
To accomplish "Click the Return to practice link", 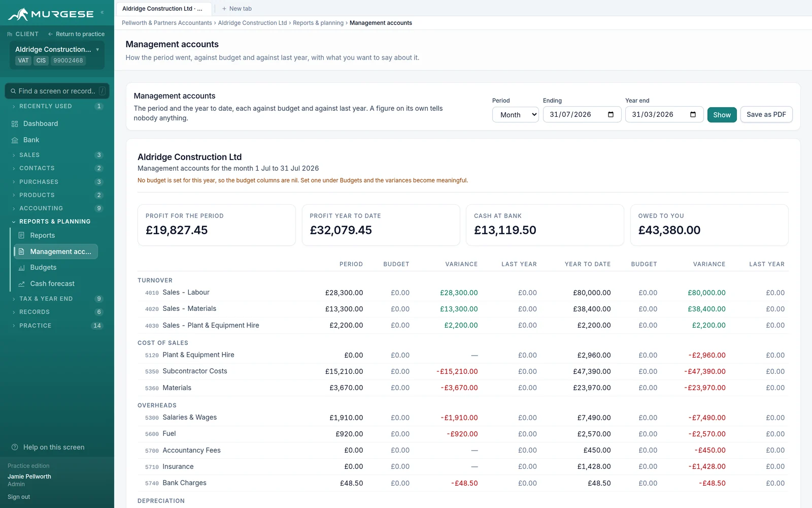I will click(x=76, y=34).
